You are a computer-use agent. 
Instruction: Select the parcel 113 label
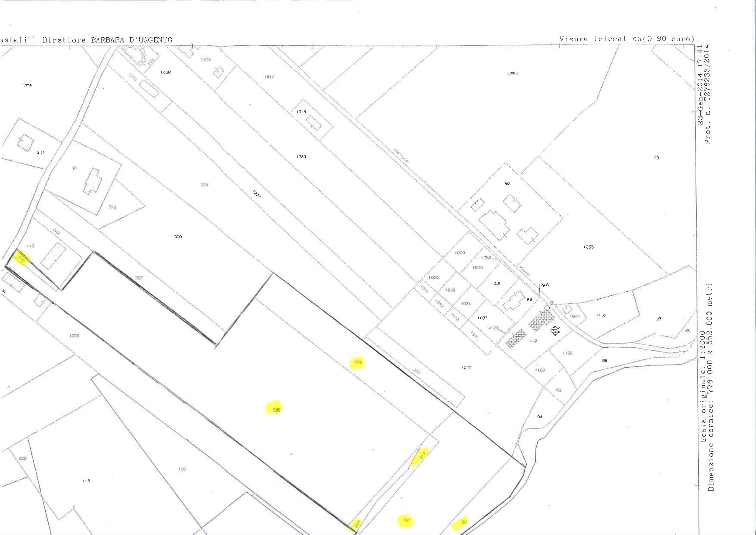(x=86, y=481)
